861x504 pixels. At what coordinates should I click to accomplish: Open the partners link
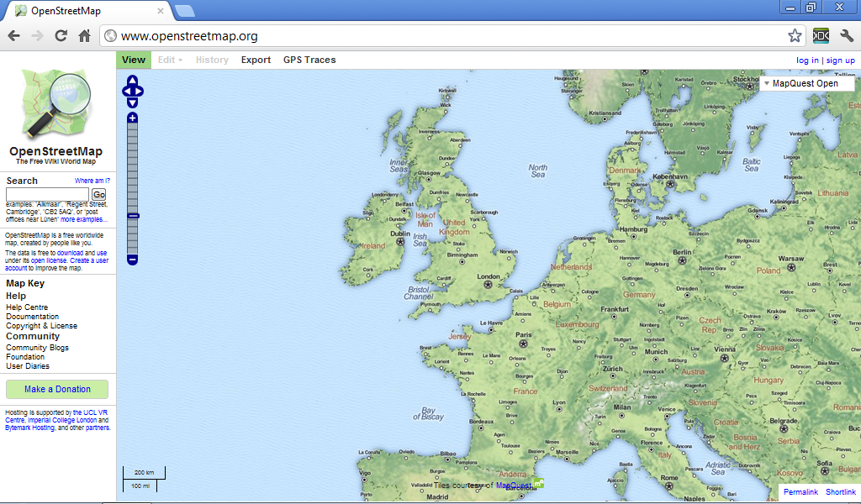pos(98,428)
